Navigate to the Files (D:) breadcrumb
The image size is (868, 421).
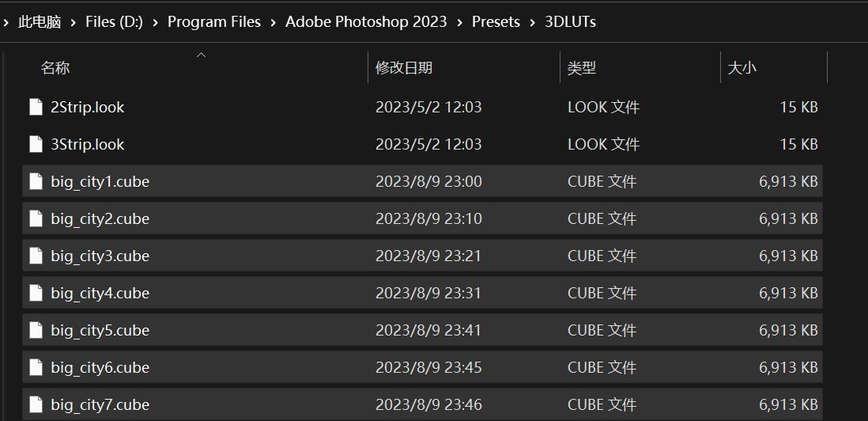pos(114,22)
